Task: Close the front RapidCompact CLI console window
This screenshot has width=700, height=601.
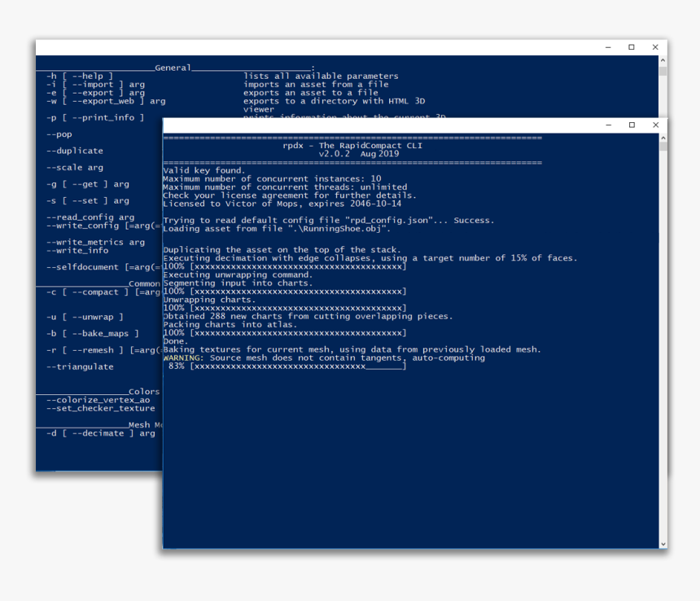Action: point(655,125)
